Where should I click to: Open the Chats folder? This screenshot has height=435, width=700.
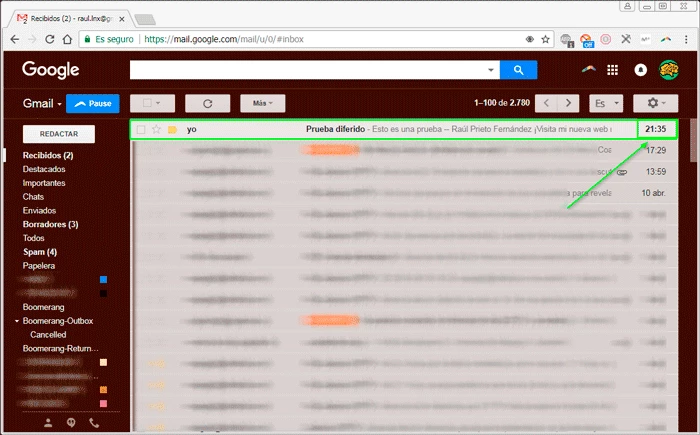(x=33, y=197)
